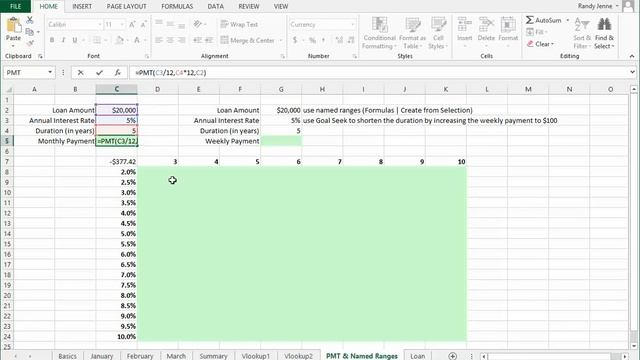
Task: Click the Copy icon in Clipboard group
Action: (x=29, y=32)
